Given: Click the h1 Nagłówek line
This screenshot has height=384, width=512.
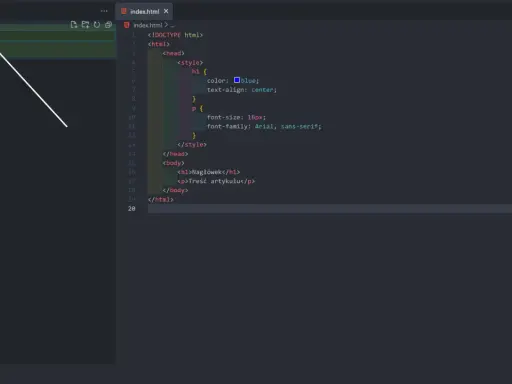Looking at the screenshot, I should 209,172.
